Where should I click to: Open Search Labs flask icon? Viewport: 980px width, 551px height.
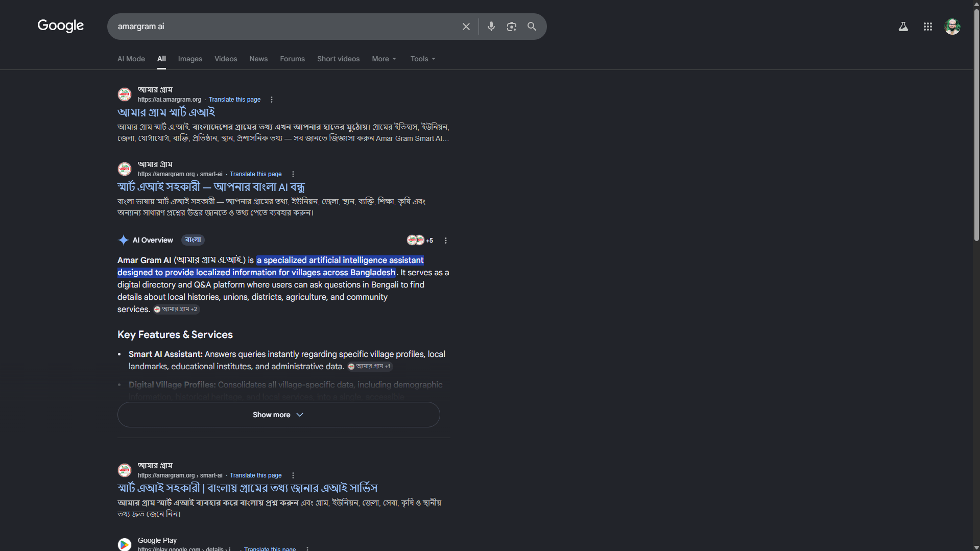point(903,27)
